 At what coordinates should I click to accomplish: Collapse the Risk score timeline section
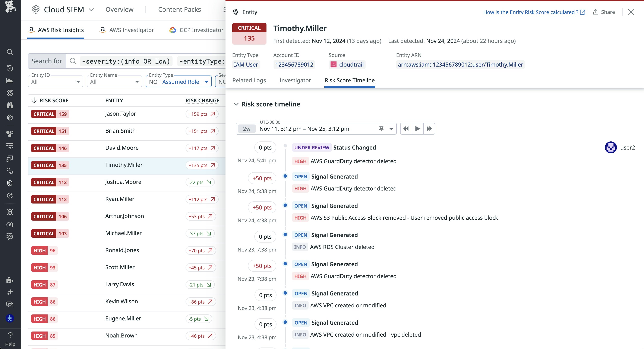[236, 105]
